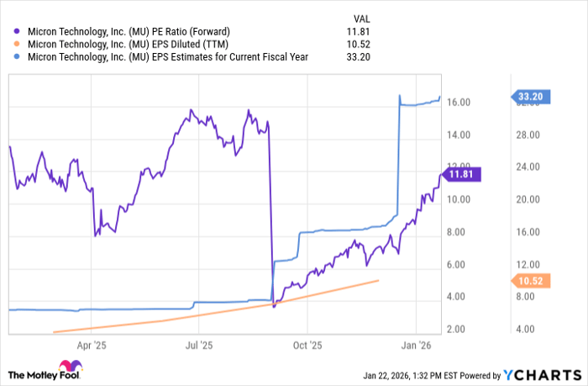588x386 pixels.
Task: Click the 16.00 left y-axis label
Action: 459,103
